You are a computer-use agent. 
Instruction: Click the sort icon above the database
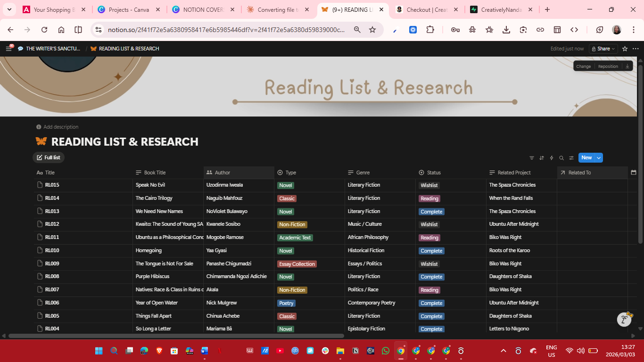pyautogui.click(x=541, y=157)
